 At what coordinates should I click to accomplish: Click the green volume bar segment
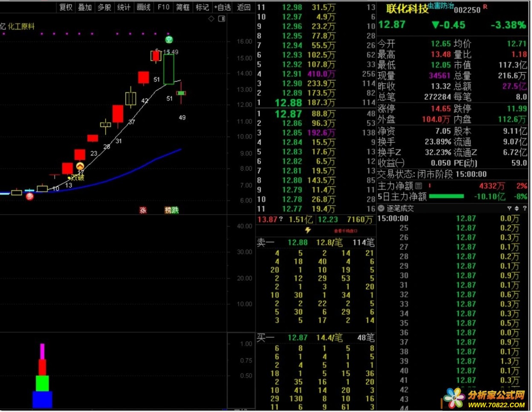point(42,383)
